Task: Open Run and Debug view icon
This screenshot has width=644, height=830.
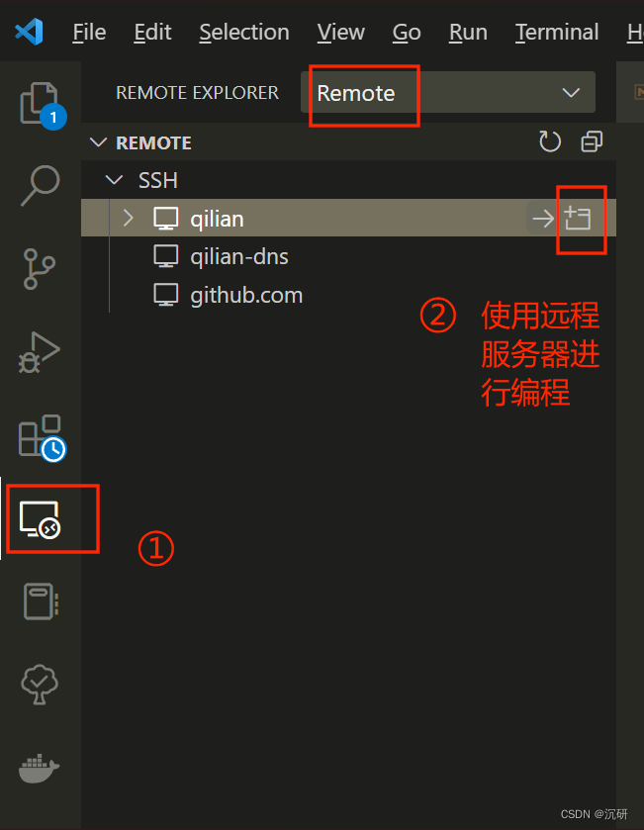Action: point(40,352)
